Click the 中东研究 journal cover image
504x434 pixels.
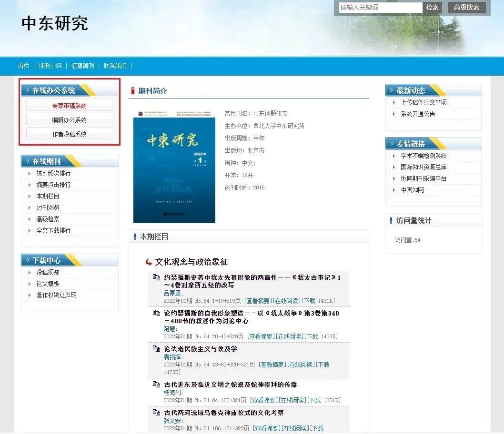(x=174, y=170)
